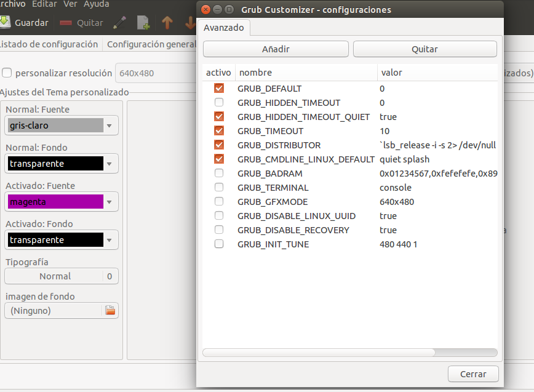Click the Añadir button
The width and height of the screenshot is (534, 392).
tap(276, 49)
